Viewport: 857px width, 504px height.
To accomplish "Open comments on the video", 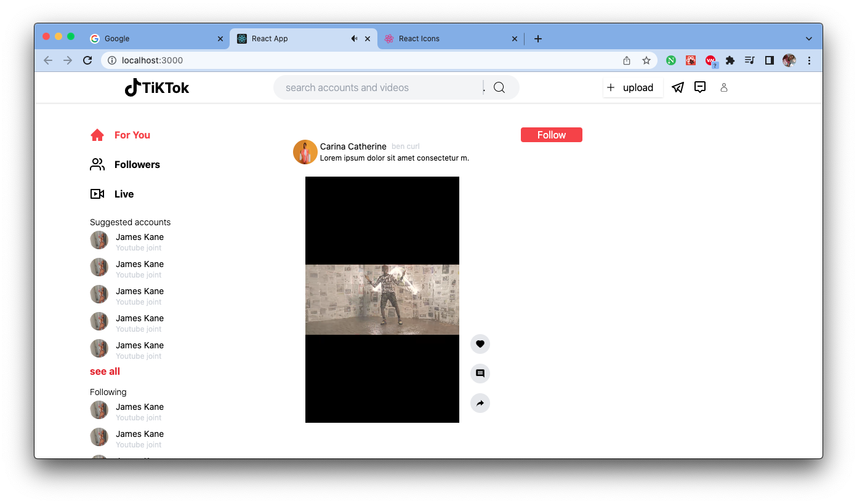I will pyautogui.click(x=480, y=374).
